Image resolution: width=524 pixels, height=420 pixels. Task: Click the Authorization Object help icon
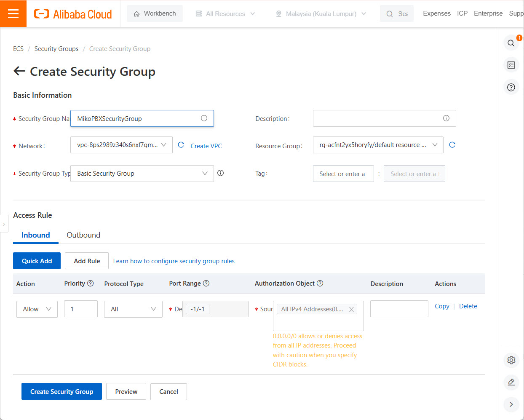[320, 284]
